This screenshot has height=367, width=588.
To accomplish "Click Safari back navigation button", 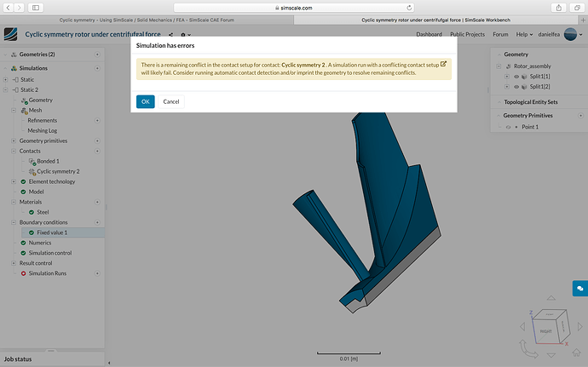I will tap(9, 8).
